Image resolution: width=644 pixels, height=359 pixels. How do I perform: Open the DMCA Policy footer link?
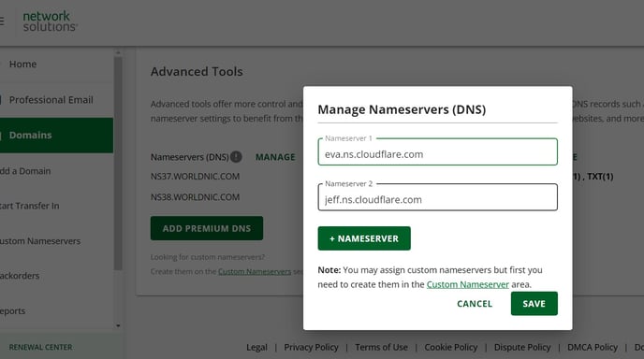593,347
